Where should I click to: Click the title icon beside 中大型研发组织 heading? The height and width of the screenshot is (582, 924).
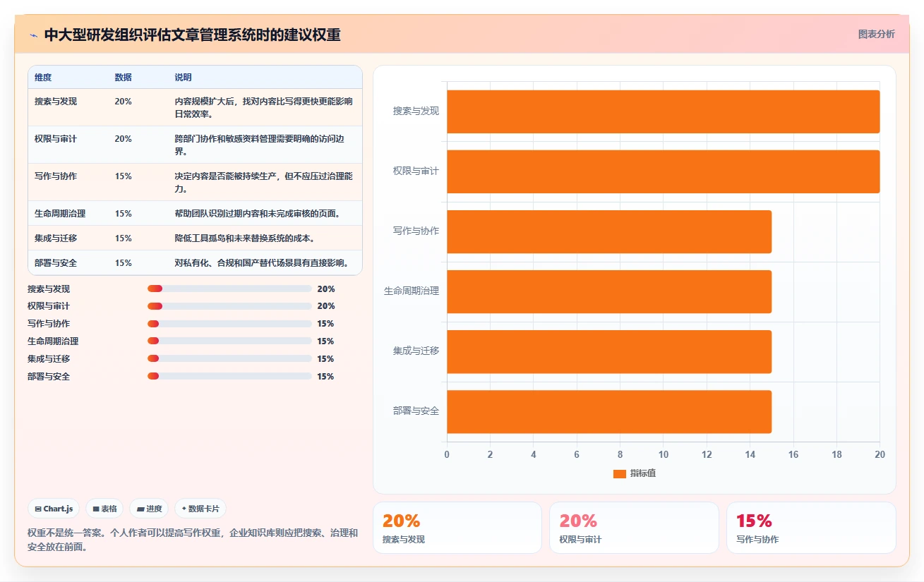(33, 35)
